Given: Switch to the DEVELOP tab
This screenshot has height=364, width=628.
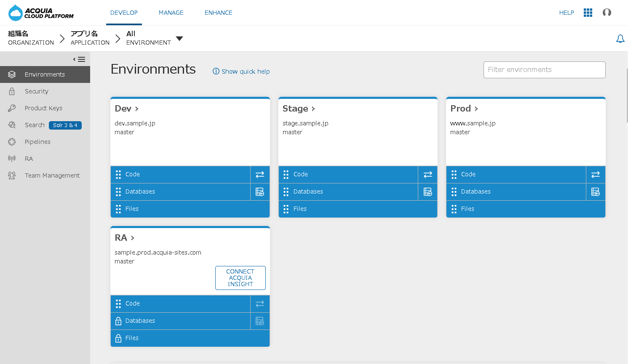Looking at the screenshot, I should click(x=124, y=13).
